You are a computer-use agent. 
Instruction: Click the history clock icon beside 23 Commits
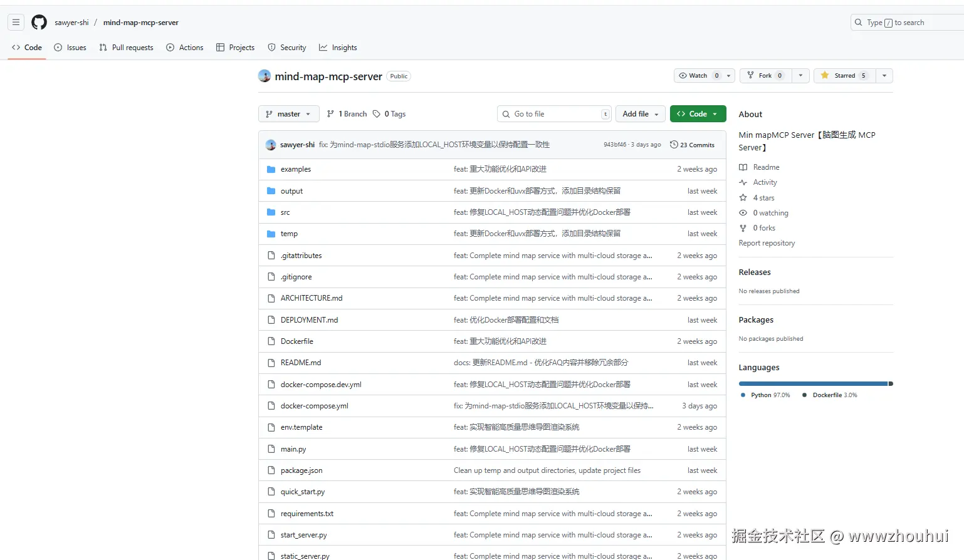[674, 145]
